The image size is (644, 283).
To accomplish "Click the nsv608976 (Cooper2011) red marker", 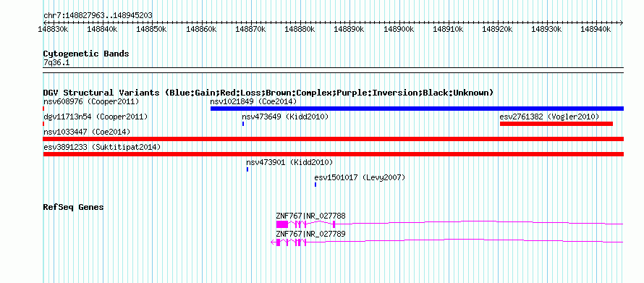I will click(x=43, y=109).
